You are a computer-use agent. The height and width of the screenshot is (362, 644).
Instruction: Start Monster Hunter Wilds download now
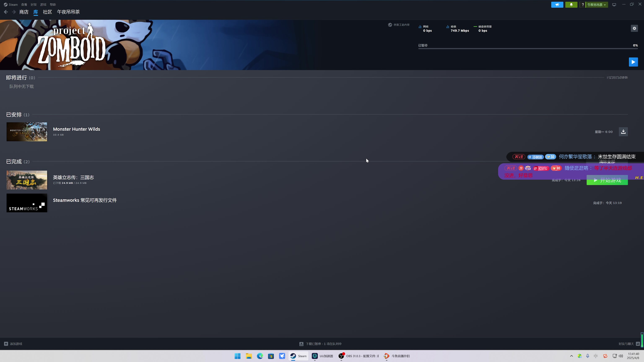[623, 132]
